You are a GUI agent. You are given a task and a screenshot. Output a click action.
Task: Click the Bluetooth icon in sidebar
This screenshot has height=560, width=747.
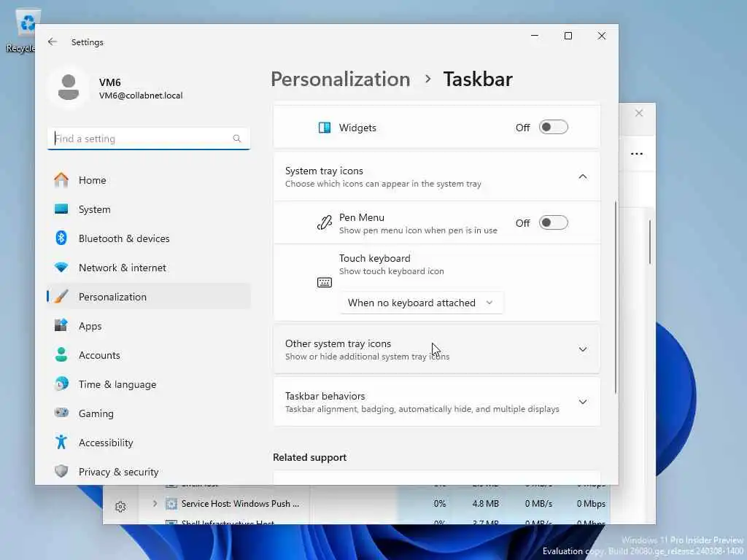point(61,238)
